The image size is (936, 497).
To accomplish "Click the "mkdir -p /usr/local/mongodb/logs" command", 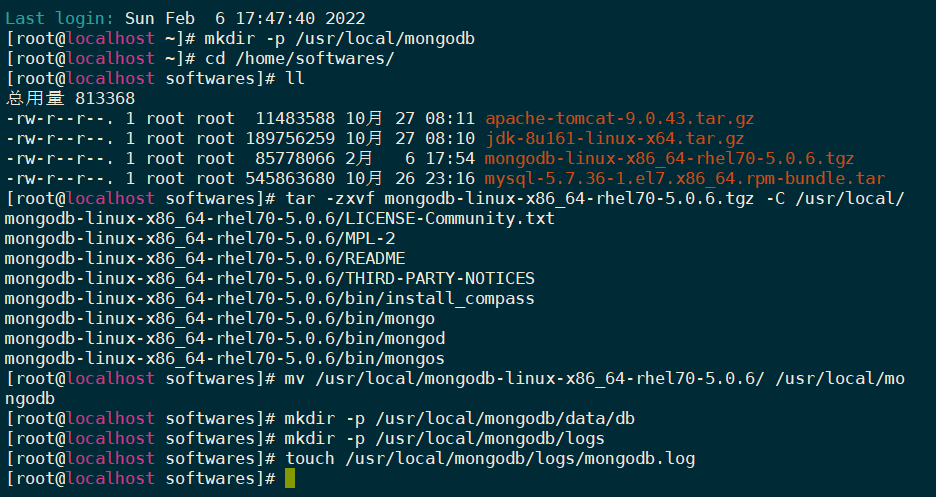I will (445, 439).
